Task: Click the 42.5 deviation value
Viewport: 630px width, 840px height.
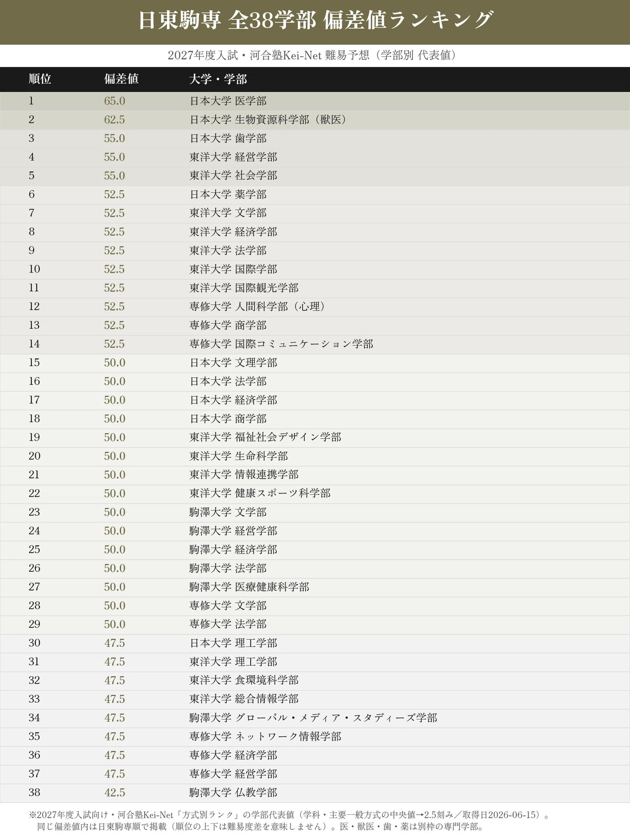Action: [115, 793]
